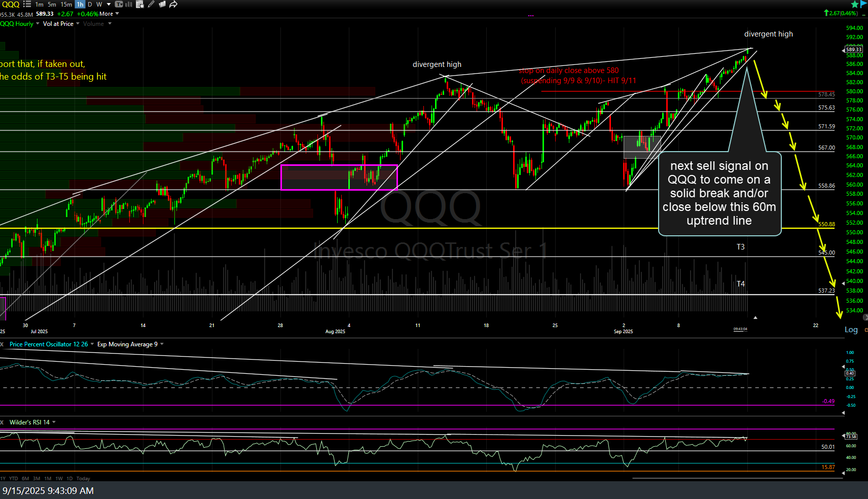Select the 5m timeframe tab
The height and width of the screenshot is (499, 868).
click(52, 4)
